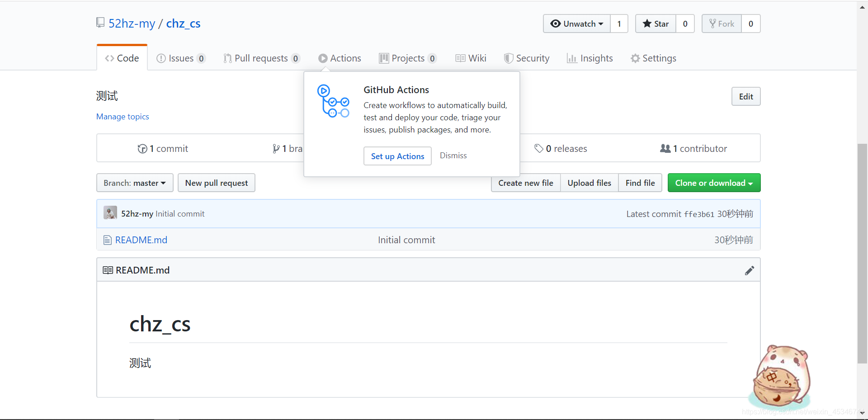
Task: Click New pull request button
Action: click(217, 183)
